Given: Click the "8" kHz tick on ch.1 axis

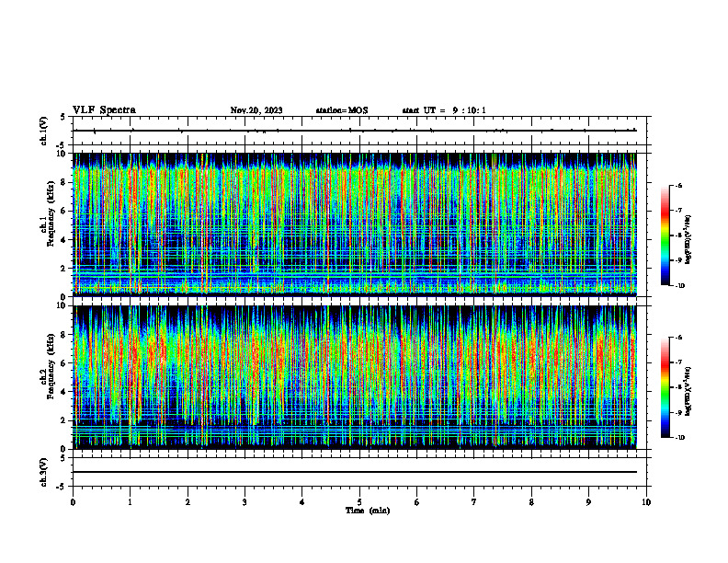Looking at the screenshot, I should [x=64, y=182].
